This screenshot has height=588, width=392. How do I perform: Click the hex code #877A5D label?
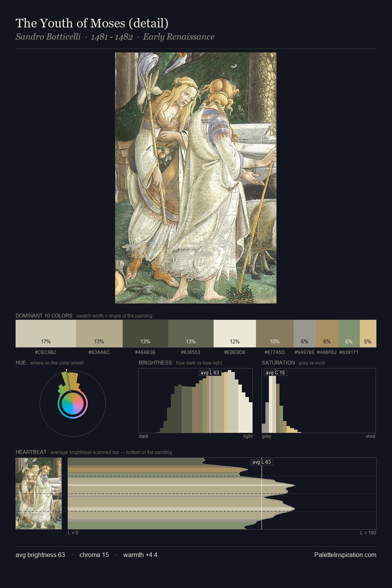(x=274, y=352)
